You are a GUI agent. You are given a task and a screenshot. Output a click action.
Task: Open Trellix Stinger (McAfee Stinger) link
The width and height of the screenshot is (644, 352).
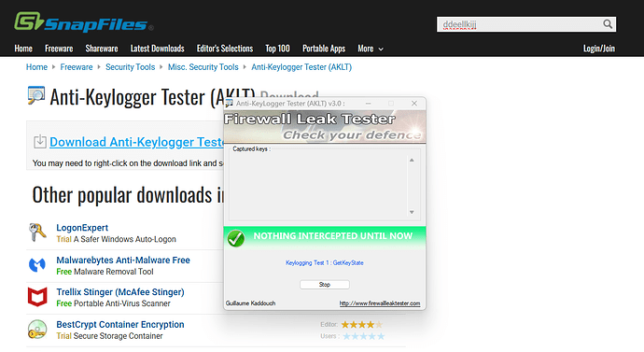120,292
